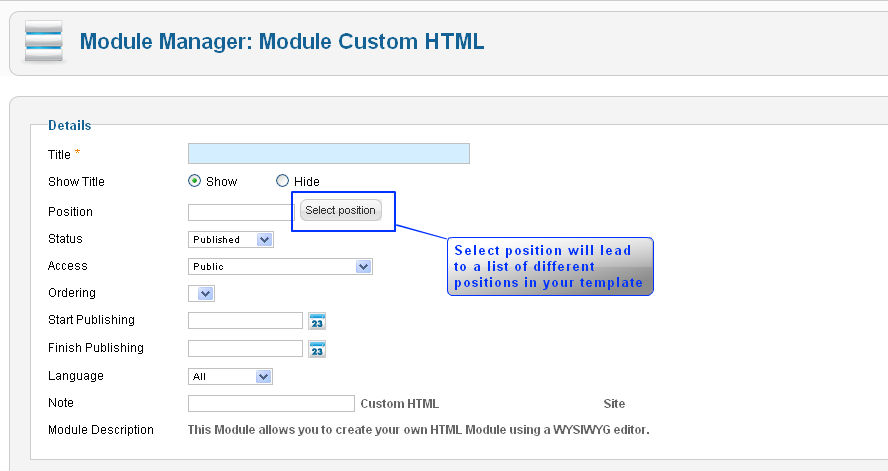Click the Details fieldset legend

tap(70, 126)
